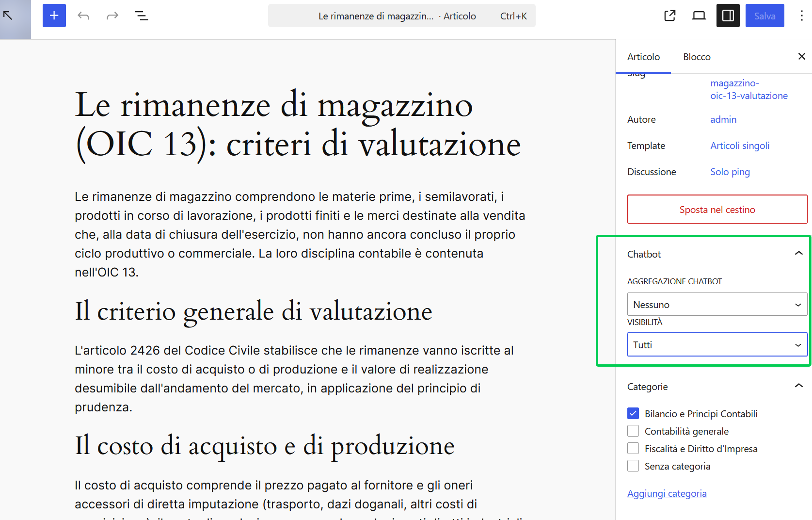Click the Sposta nel cestino button
Viewport: 812px width, 520px height.
tap(717, 210)
